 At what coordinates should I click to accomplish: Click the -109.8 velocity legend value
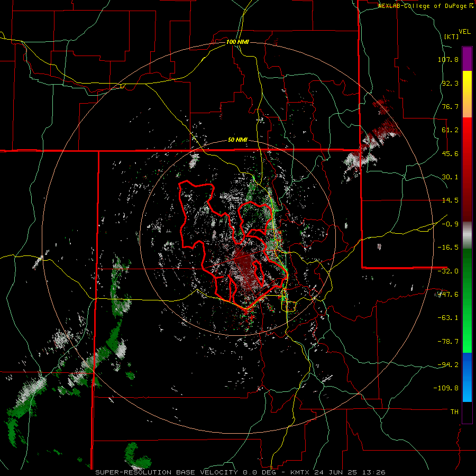coord(446,388)
